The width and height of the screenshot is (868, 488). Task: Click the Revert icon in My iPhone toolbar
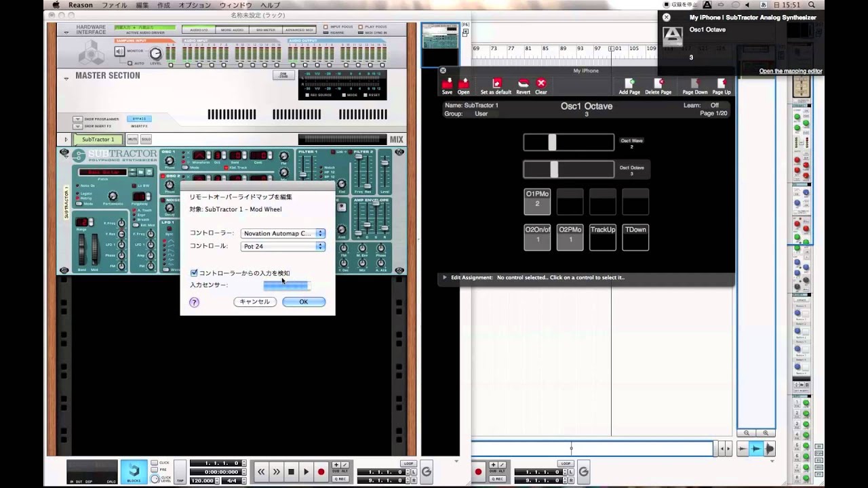point(523,83)
